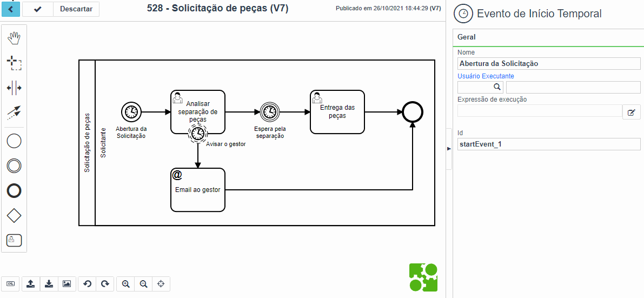Click the Descartar button

pos(76,9)
